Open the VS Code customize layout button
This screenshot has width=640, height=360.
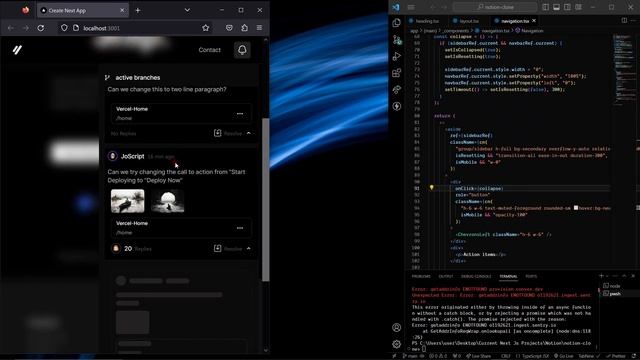click(x=578, y=7)
